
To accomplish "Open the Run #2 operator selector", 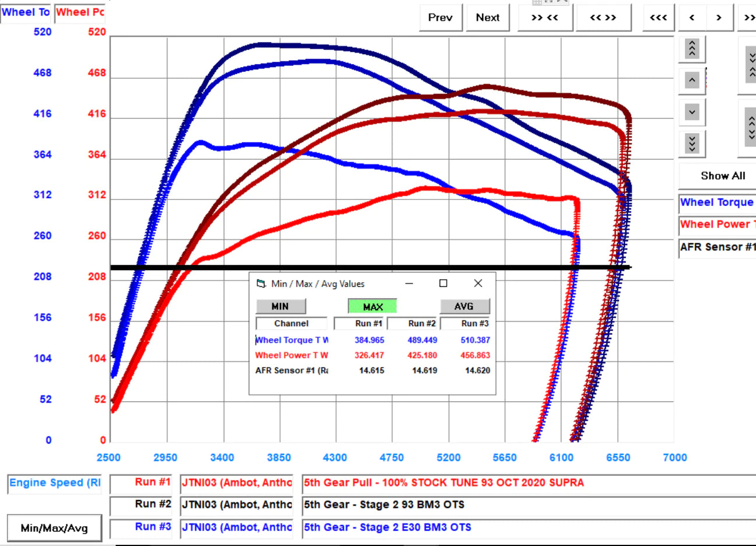I will (x=236, y=505).
